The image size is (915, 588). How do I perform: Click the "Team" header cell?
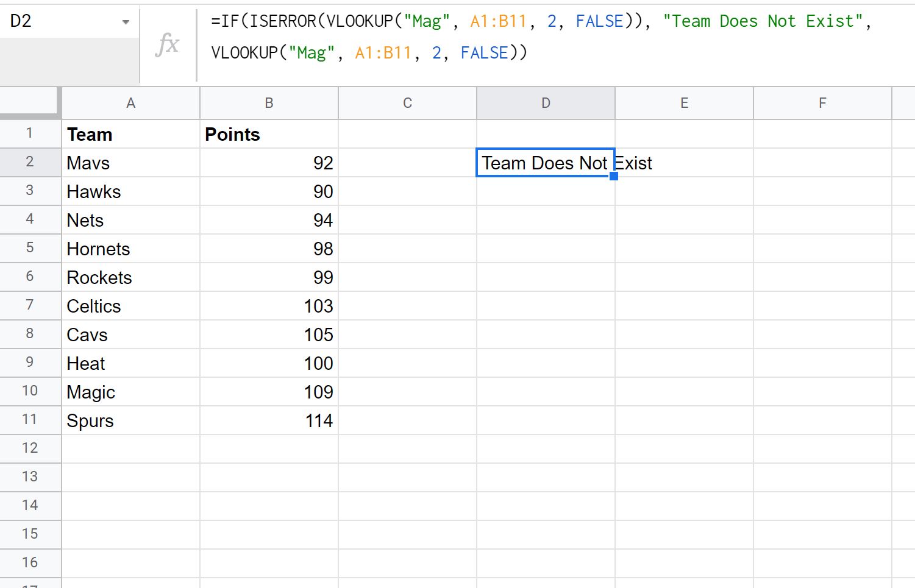coord(131,134)
